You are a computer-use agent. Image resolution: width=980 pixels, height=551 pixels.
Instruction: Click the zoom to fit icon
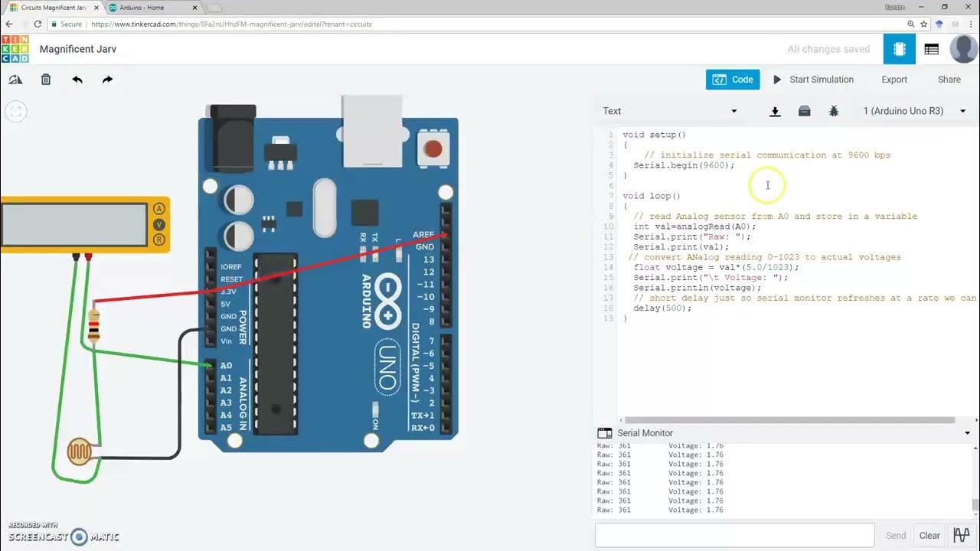tap(15, 112)
